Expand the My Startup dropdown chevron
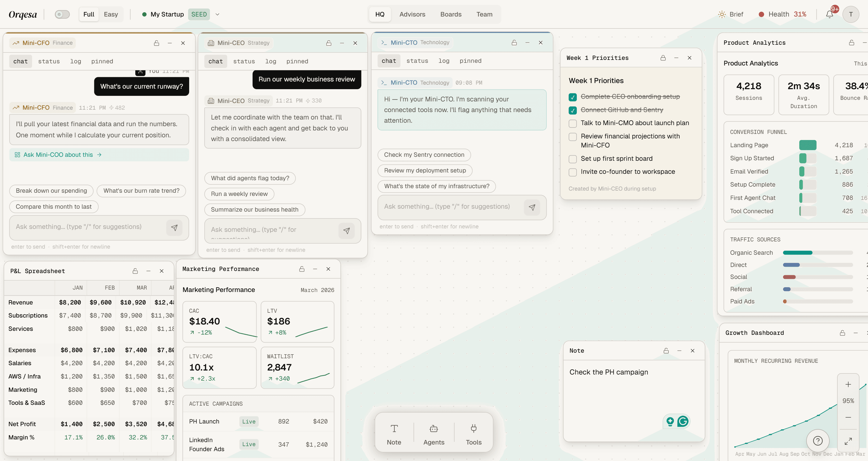The image size is (868, 461). [217, 14]
